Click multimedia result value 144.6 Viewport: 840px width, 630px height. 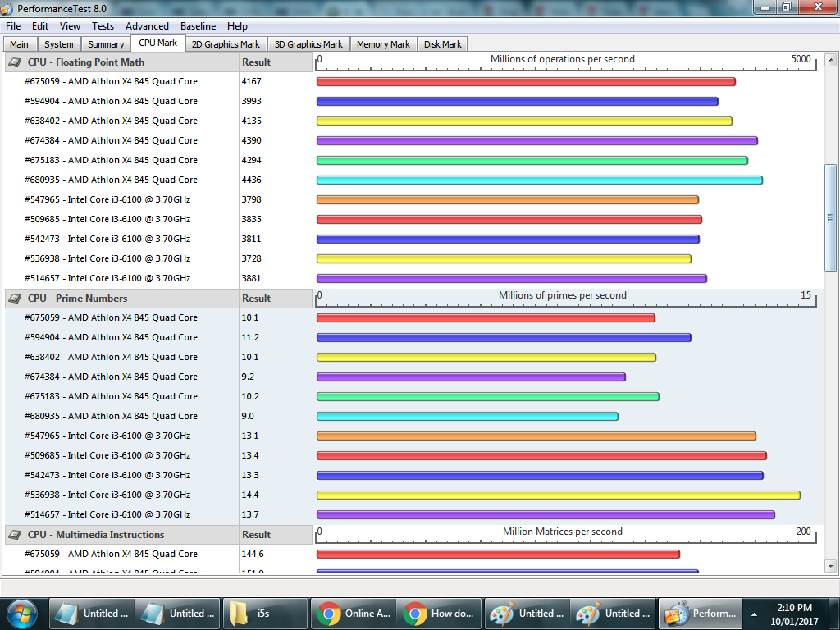point(253,554)
